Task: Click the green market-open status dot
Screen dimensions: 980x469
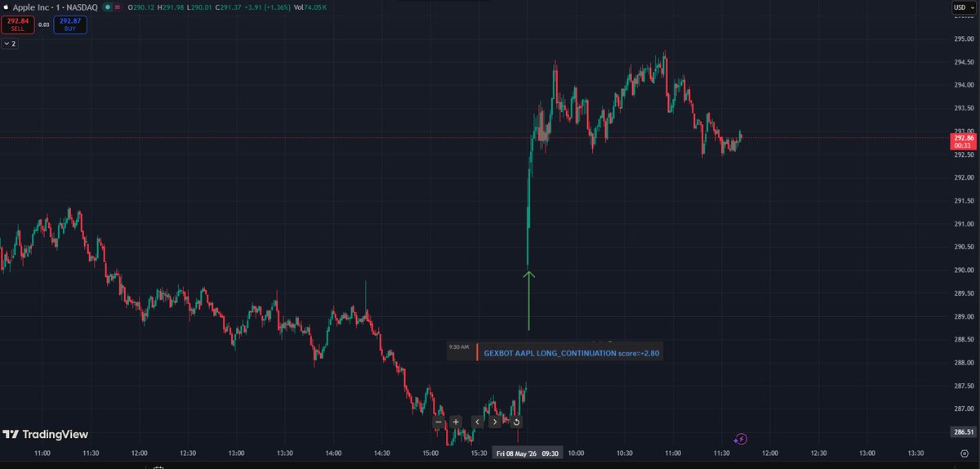Action: point(107,7)
